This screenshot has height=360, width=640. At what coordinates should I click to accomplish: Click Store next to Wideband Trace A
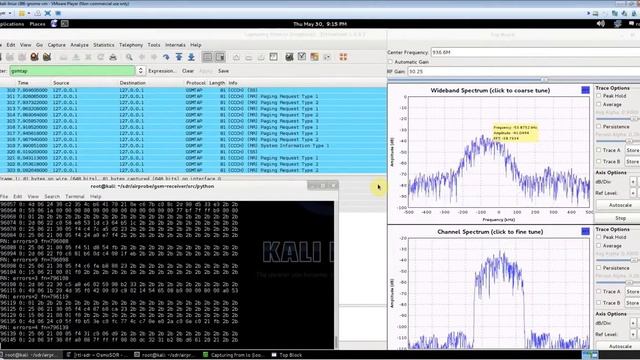(x=633, y=150)
